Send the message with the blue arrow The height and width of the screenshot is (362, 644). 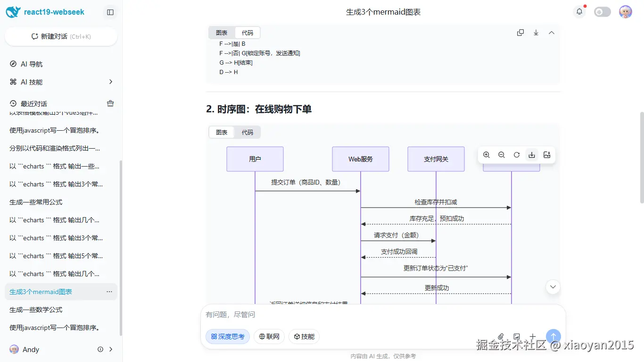click(553, 337)
